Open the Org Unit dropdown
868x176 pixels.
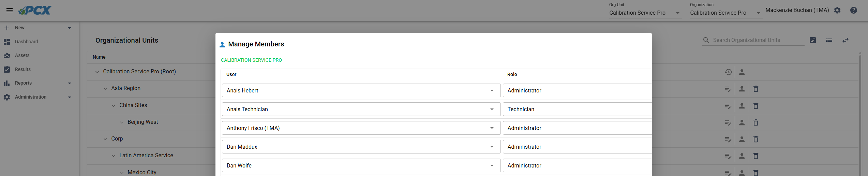click(645, 13)
